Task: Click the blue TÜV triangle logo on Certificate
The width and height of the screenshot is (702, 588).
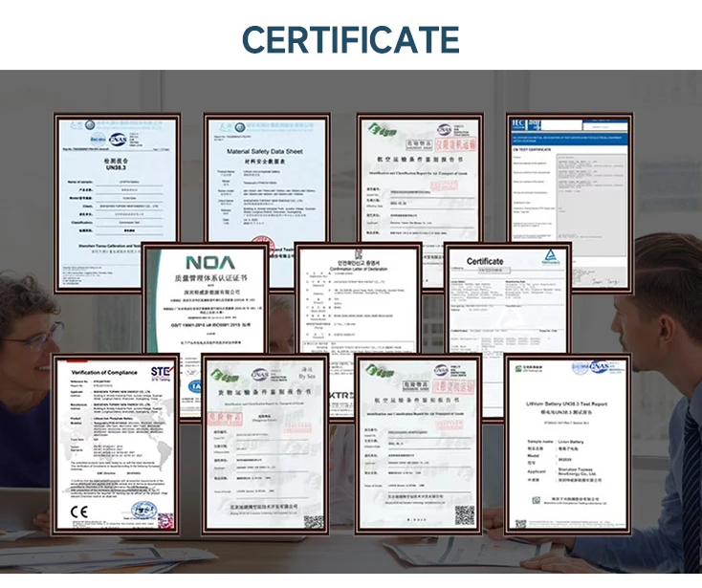Action: [550, 257]
